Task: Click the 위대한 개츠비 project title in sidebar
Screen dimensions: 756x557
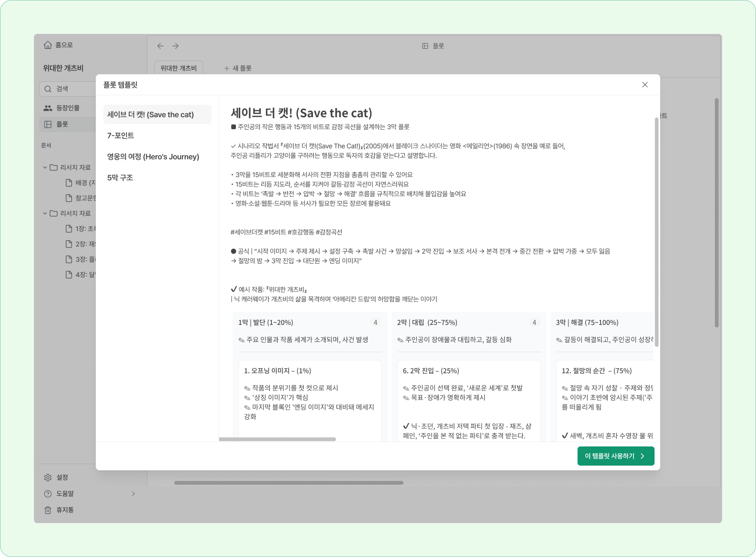Action: [x=63, y=68]
